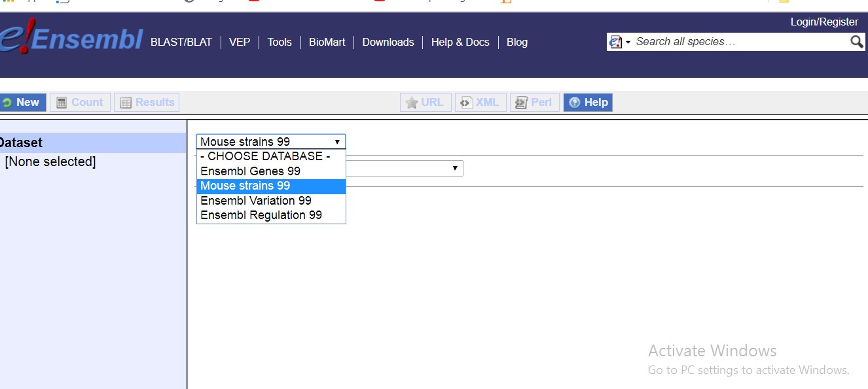Open the VEP page link
This screenshot has height=389, width=868.
tap(240, 42)
